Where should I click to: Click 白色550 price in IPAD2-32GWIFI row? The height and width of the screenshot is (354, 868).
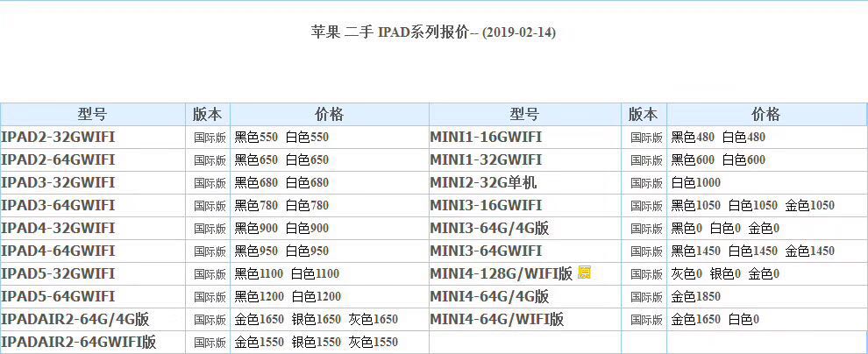[307, 138]
